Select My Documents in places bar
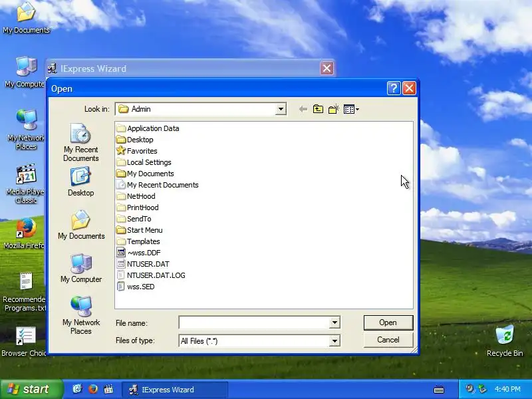The image size is (532, 399). [x=81, y=225]
